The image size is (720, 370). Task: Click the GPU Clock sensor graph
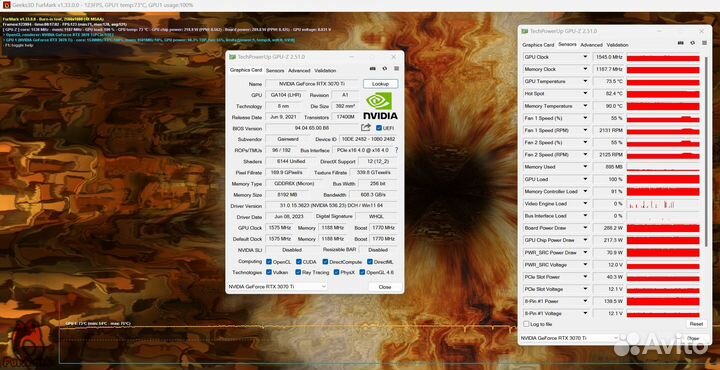(663, 57)
